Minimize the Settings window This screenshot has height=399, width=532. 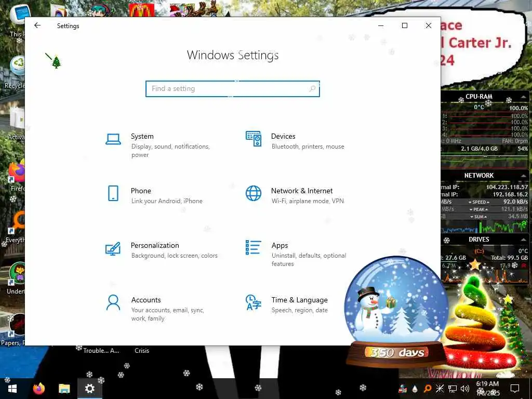381,25
